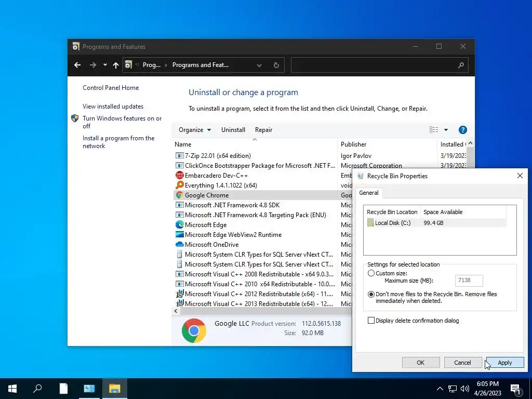Screen dimensions: 532x399
Task: Select the ClickOnce Bootstrapper Package icon
Action: click(179, 166)
